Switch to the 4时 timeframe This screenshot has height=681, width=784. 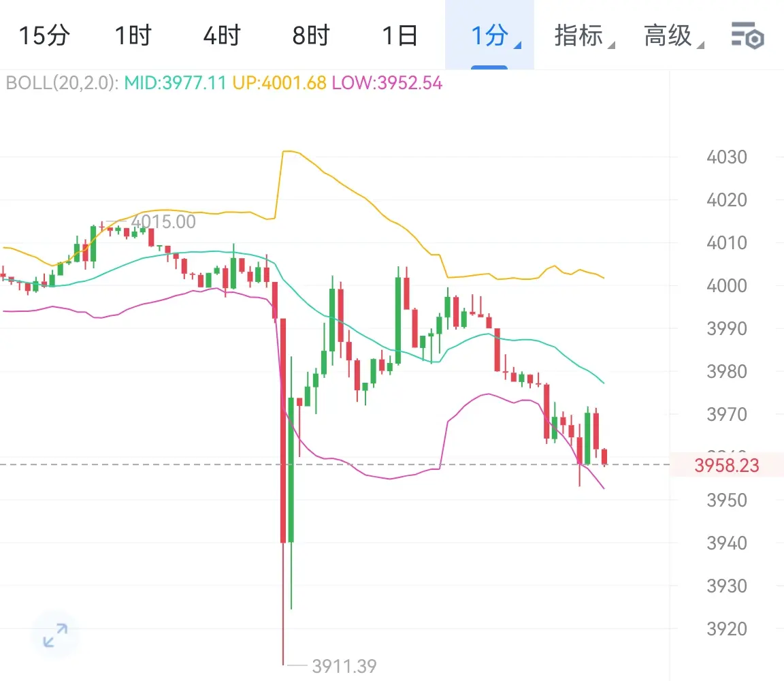pos(222,35)
